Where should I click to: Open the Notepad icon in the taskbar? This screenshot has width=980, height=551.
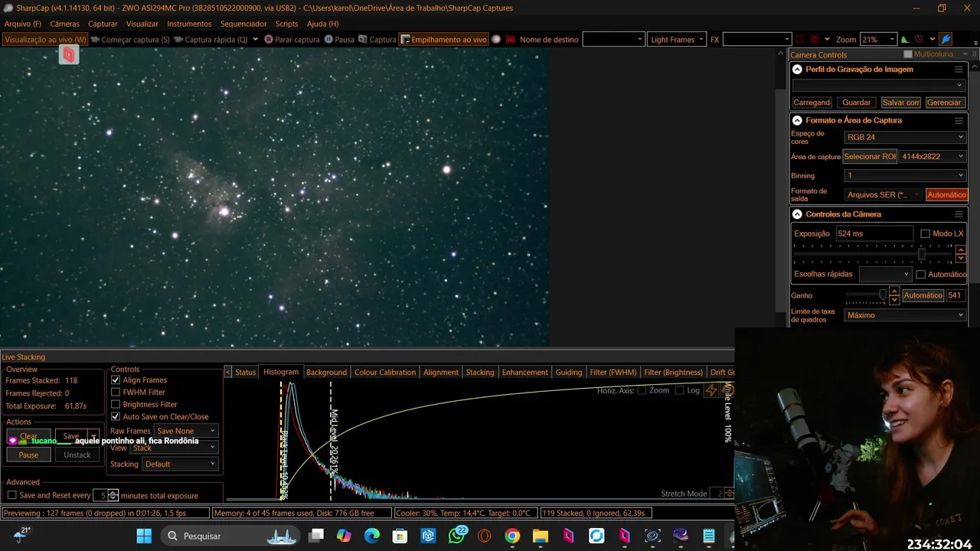(709, 536)
